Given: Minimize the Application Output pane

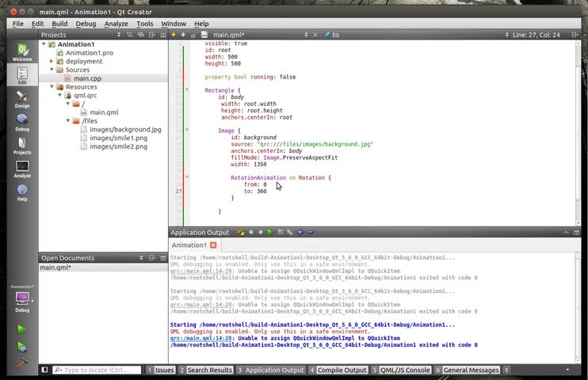Looking at the screenshot, I should pos(566,232).
